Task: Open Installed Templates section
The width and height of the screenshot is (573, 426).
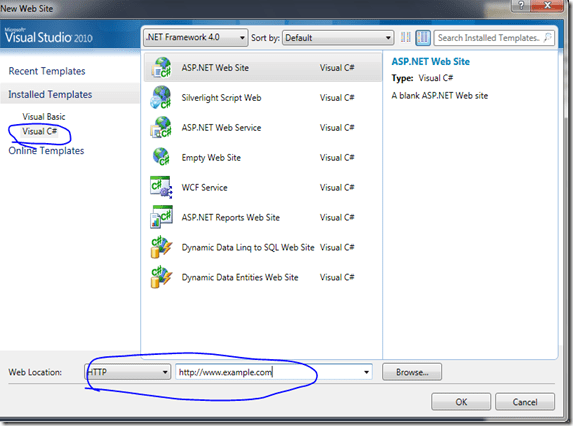Action: coord(50,94)
